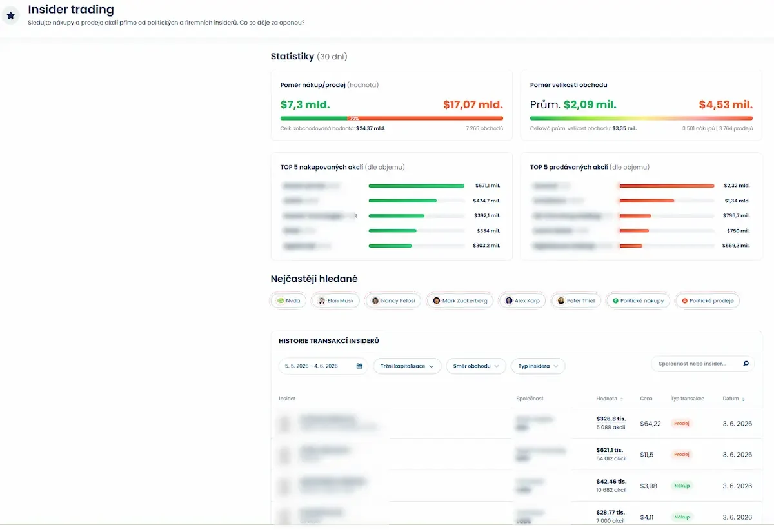Choose the Mark Zuckerberg chip
The image size is (774, 532).
pos(460,300)
